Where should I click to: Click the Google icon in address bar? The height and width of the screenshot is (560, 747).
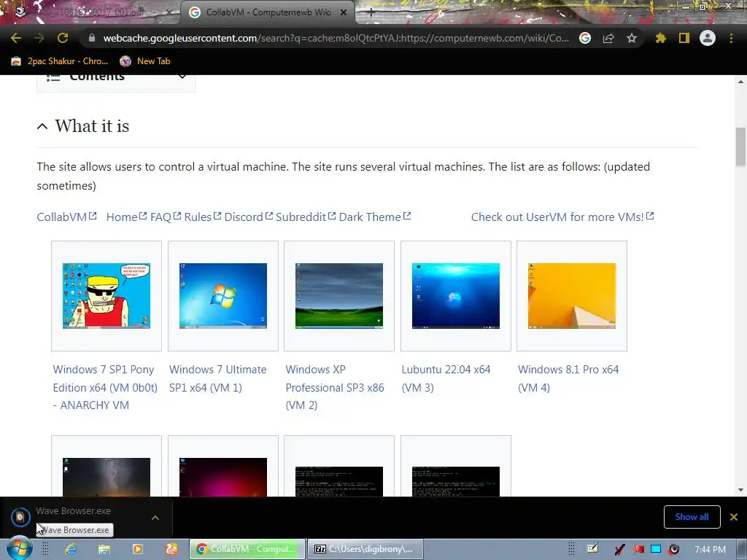[x=585, y=38]
